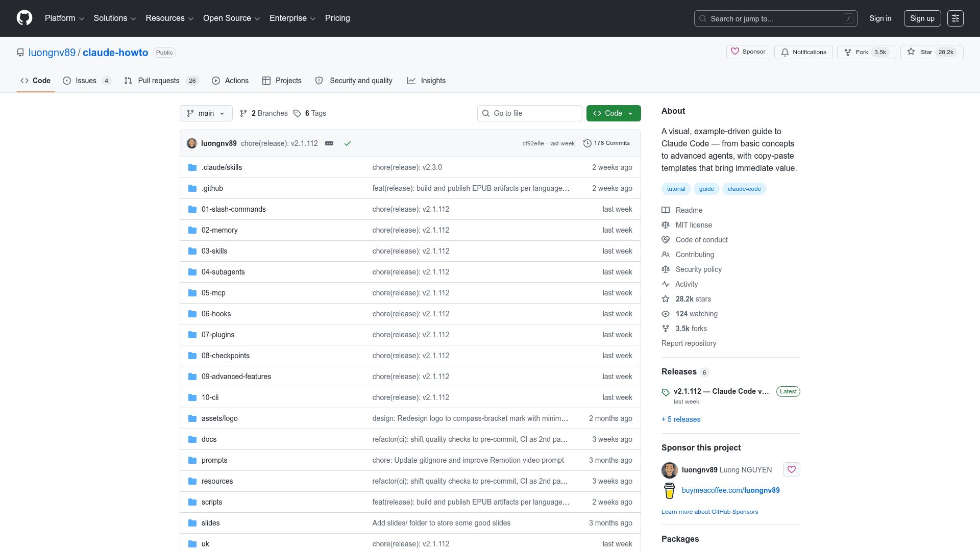Sponsor the project via Sponsor button
Viewport: 980px width, 551px height.
pyautogui.click(x=748, y=52)
